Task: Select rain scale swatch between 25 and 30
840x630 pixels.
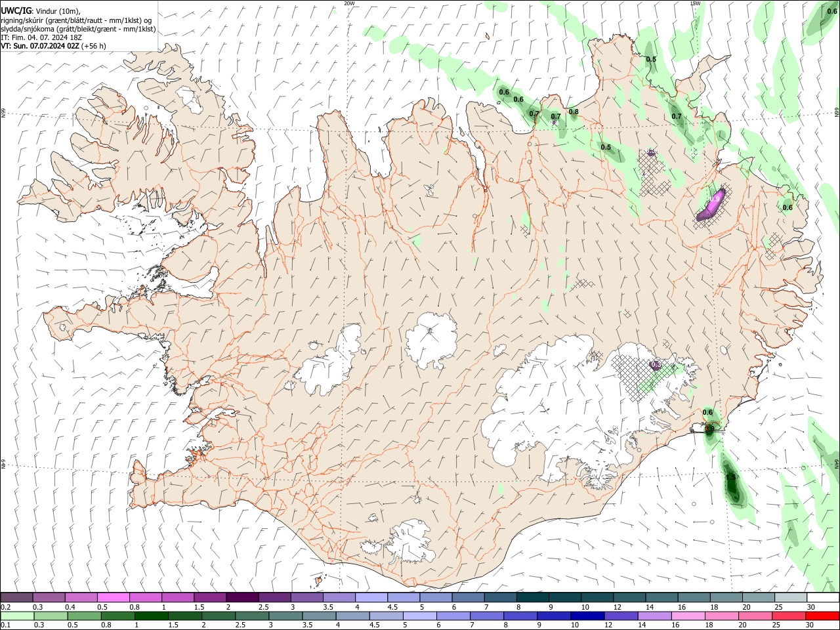Action: pyautogui.click(x=789, y=616)
